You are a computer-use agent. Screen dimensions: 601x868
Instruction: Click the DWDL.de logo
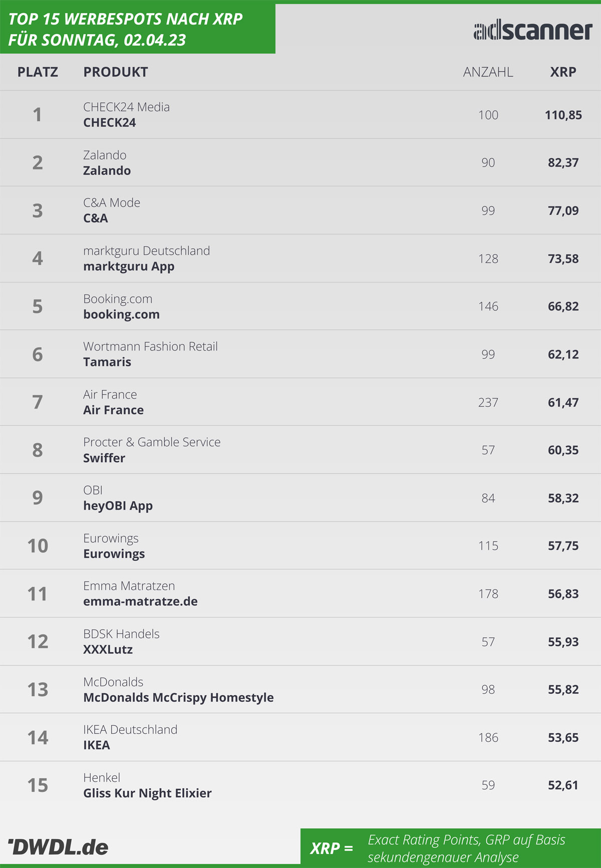pyautogui.click(x=58, y=847)
